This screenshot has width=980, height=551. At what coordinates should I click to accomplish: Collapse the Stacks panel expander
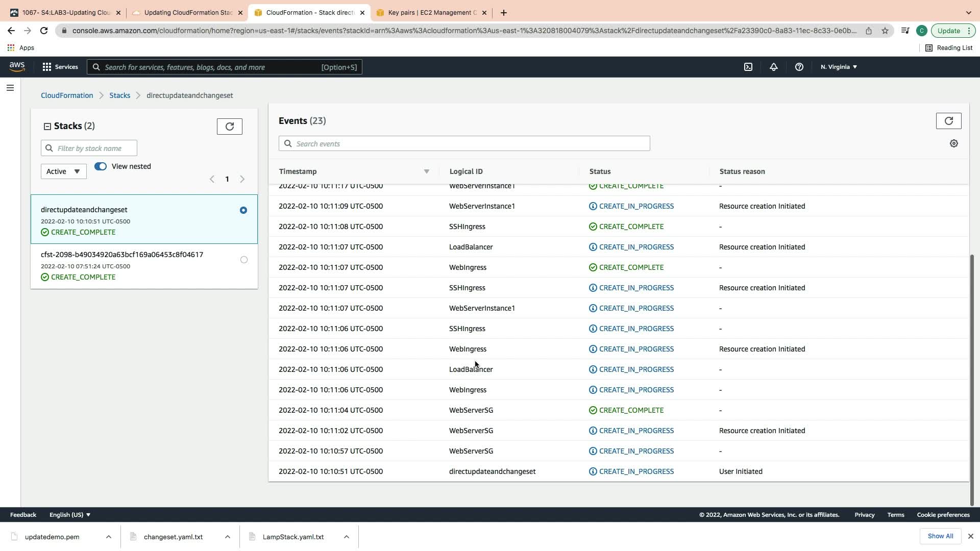coord(47,127)
